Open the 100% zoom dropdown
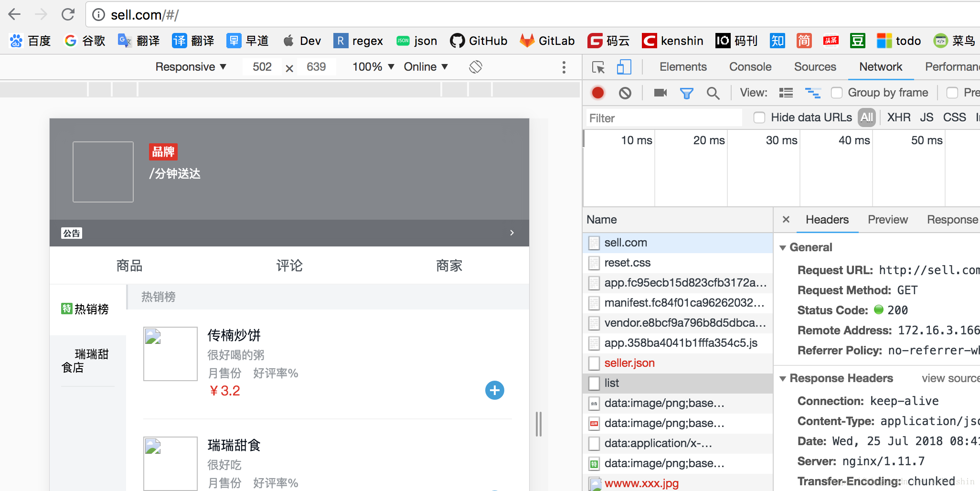 coord(373,67)
